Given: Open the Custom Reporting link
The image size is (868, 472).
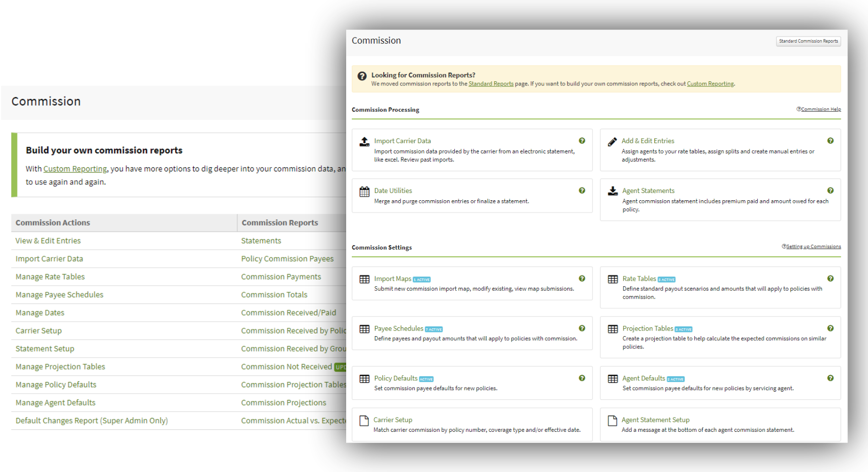Looking at the screenshot, I should pos(710,83).
